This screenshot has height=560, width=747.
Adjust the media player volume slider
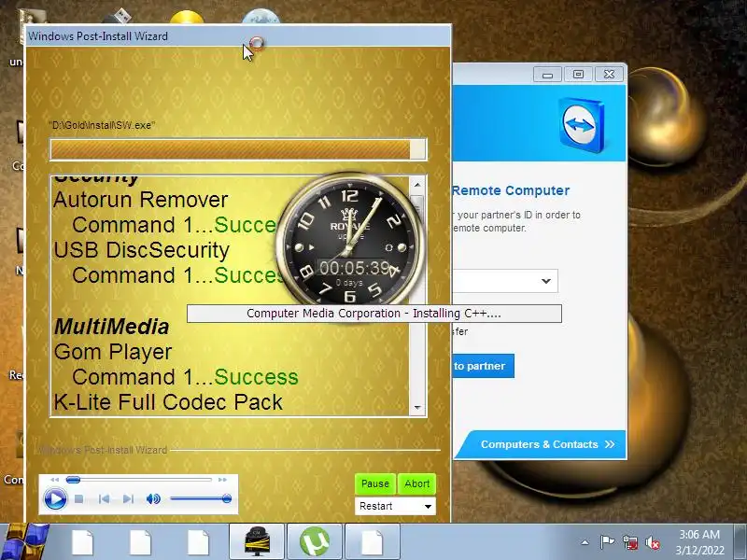click(x=201, y=498)
